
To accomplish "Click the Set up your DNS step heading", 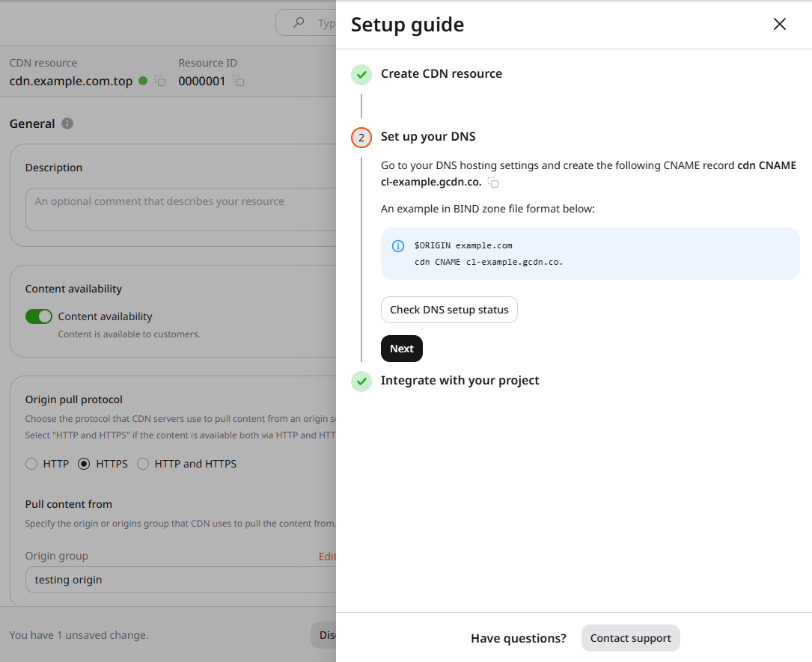I will pos(428,137).
